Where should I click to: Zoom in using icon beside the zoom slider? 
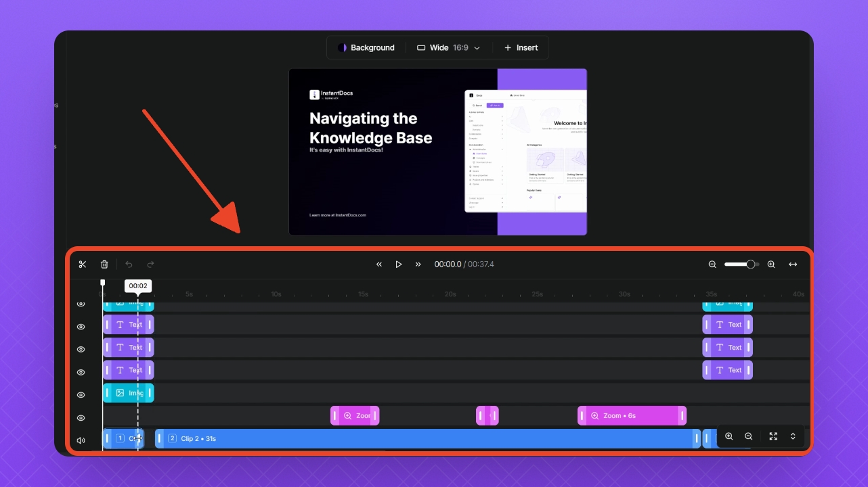point(771,264)
